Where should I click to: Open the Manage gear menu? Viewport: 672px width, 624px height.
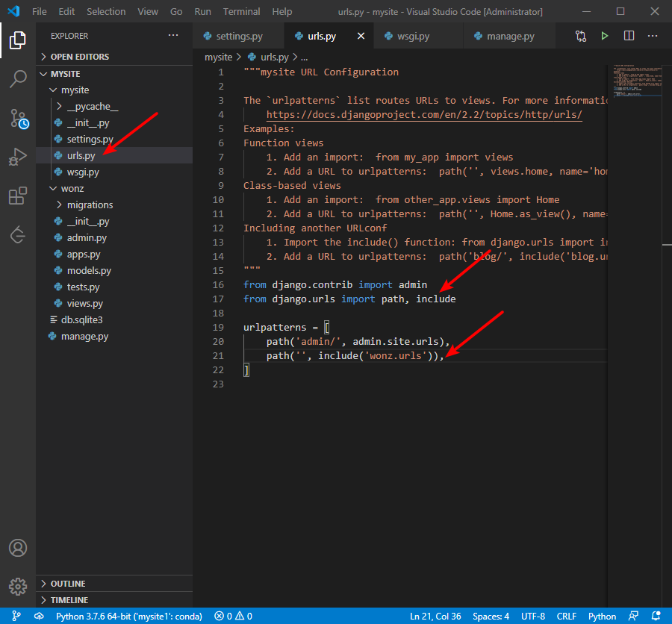(18, 586)
